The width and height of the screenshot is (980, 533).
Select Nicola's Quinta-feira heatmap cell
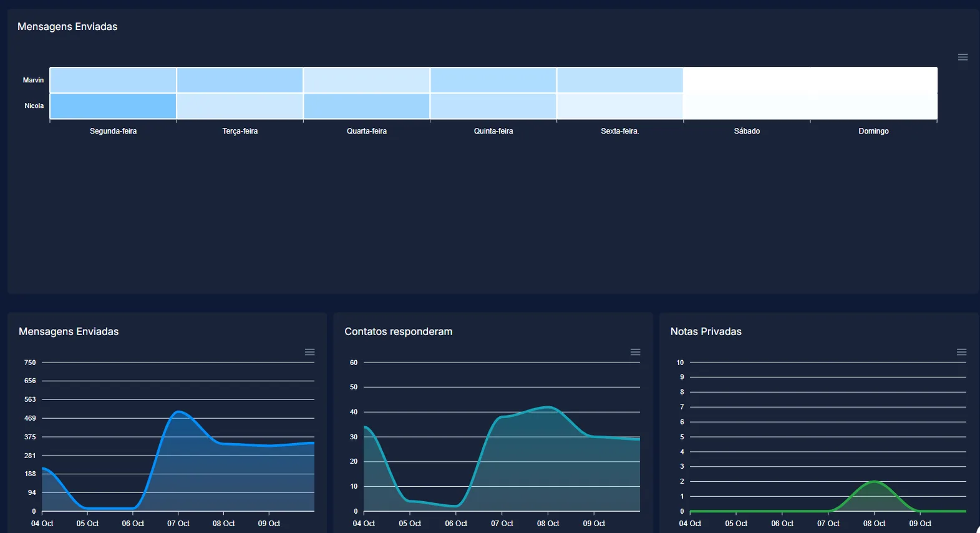493,106
